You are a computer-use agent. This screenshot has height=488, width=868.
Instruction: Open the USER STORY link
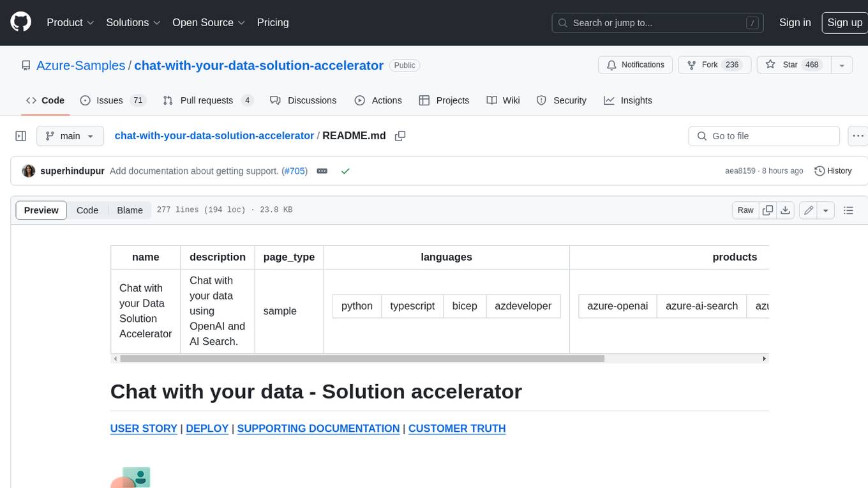point(144,429)
